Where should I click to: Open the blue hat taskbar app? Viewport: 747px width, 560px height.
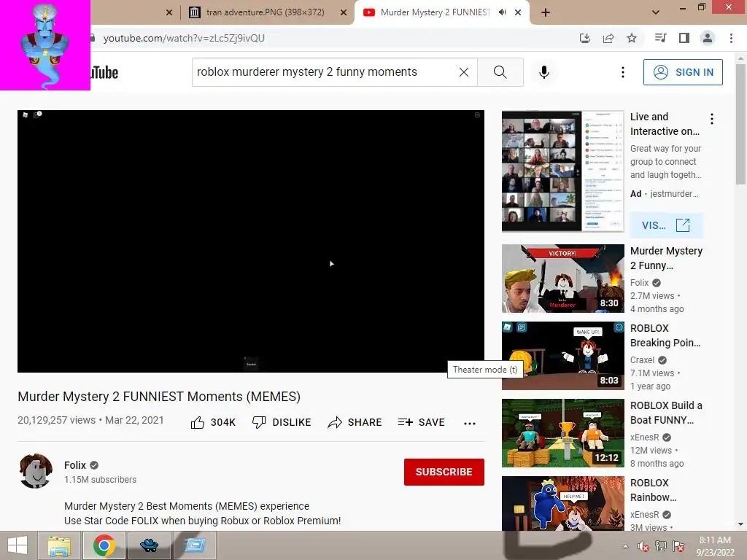click(149, 545)
